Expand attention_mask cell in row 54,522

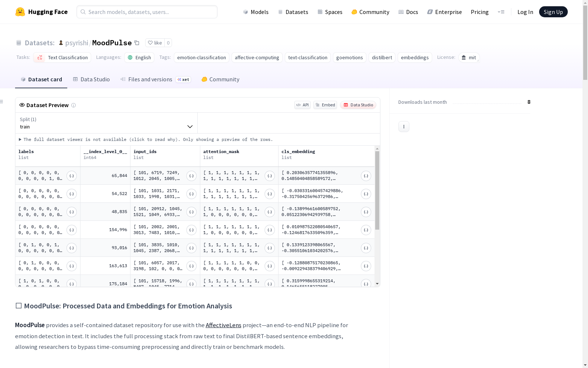click(x=270, y=194)
